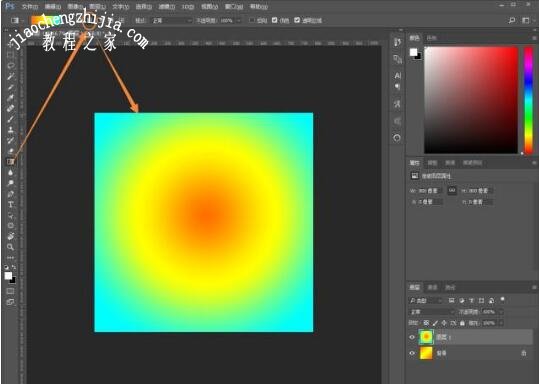Select the Gradient tool in left toolbar
Image resolution: width=539 pixels, height=384 pixels.
click(11, 162)
